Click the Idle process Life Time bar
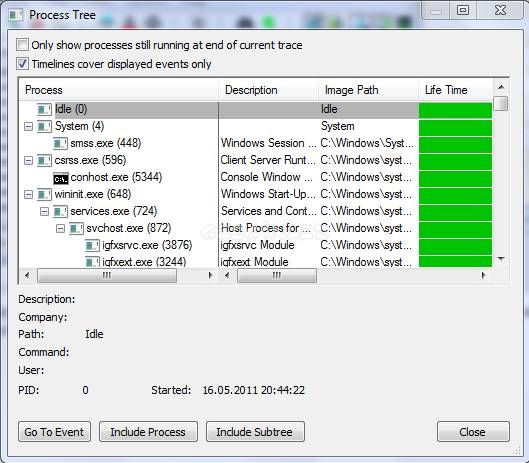 coord(455,110)
